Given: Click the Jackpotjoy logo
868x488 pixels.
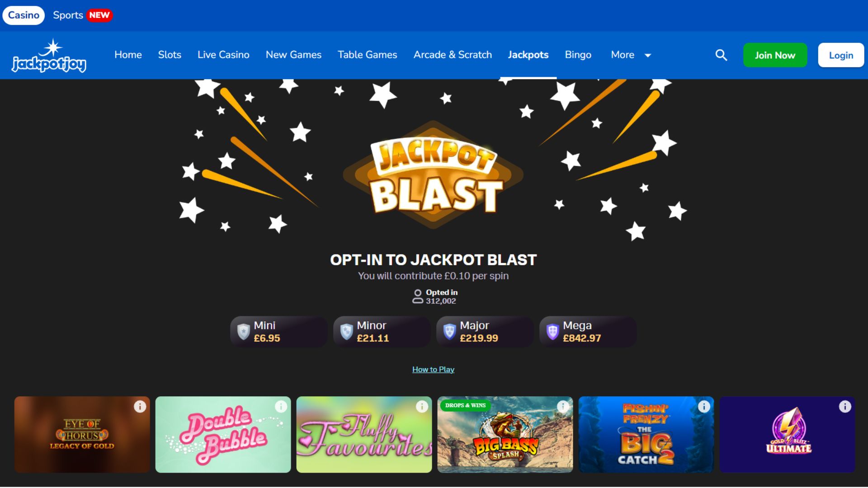Looking at the screenshot, I should point(49,56).
